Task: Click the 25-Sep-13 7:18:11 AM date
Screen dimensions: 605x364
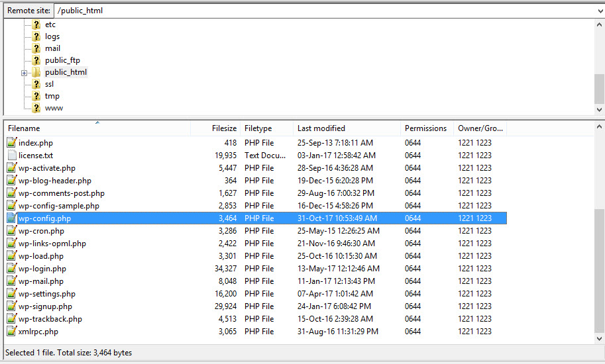Action: coord(335,142)
